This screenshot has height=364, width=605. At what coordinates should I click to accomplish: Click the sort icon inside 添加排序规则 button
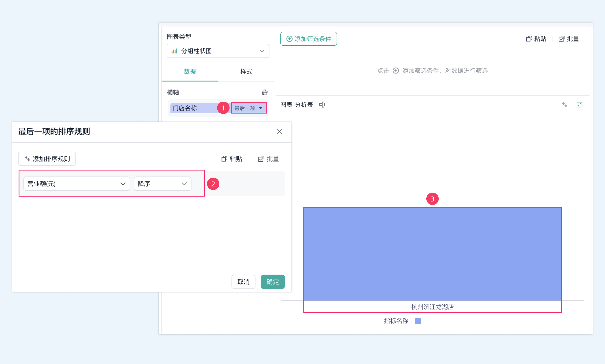click(27, 159)
